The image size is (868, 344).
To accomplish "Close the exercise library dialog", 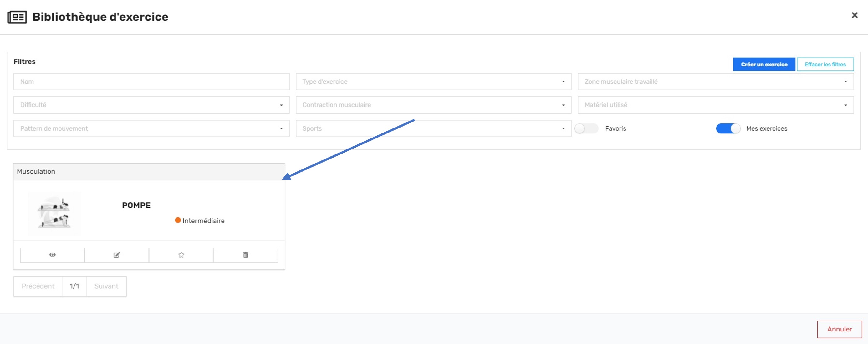I will tap(855, 15).
